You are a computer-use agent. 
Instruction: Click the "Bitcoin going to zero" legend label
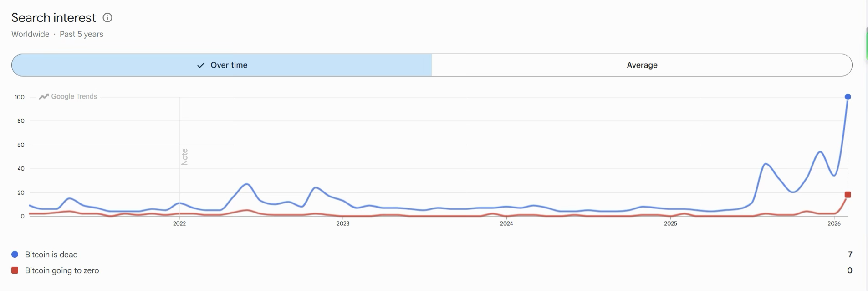[x=62, y=270]
